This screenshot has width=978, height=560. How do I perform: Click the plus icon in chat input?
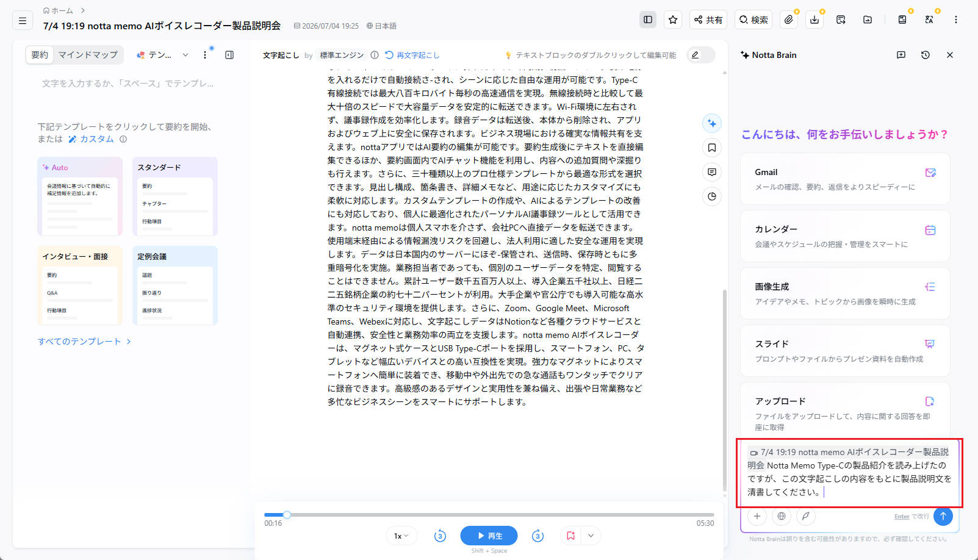[757, 516]
